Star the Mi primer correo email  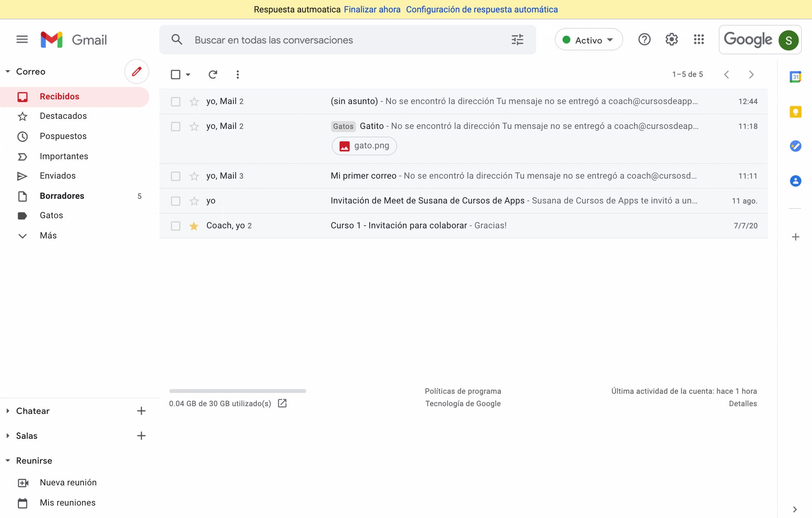194,176
